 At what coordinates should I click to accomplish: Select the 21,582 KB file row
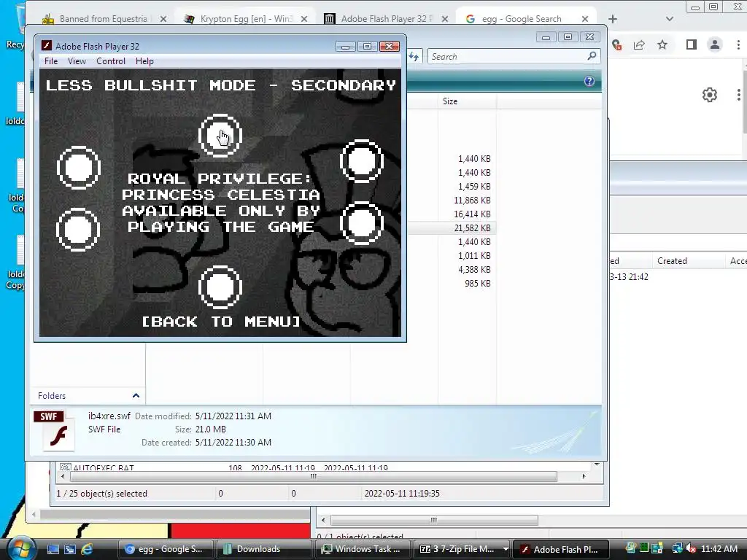pos(452,227)
